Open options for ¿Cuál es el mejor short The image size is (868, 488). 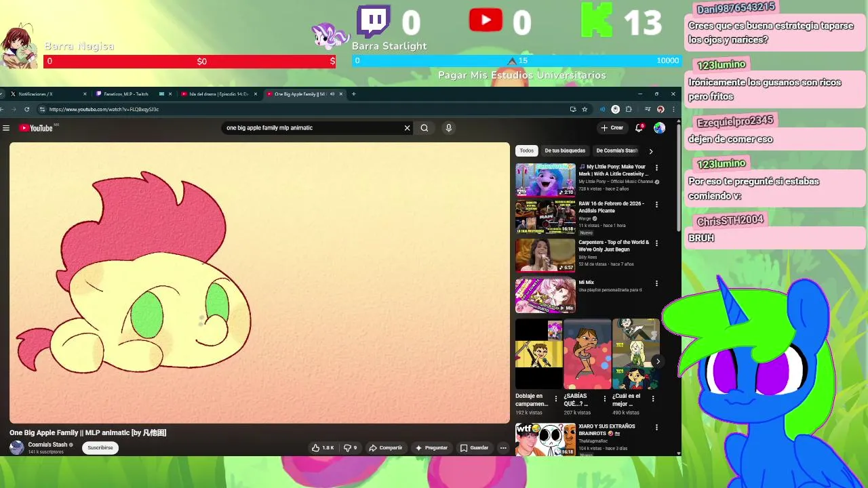653,399
